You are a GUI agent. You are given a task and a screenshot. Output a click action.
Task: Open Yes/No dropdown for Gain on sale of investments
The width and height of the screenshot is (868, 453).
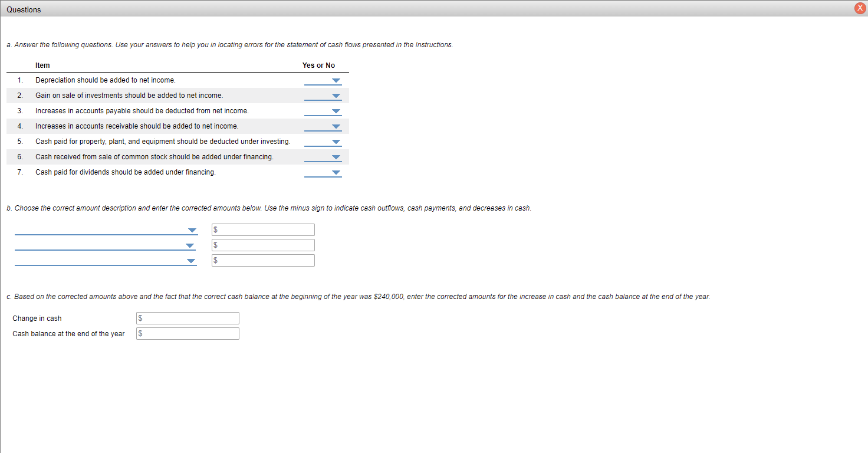click(323, 96)
